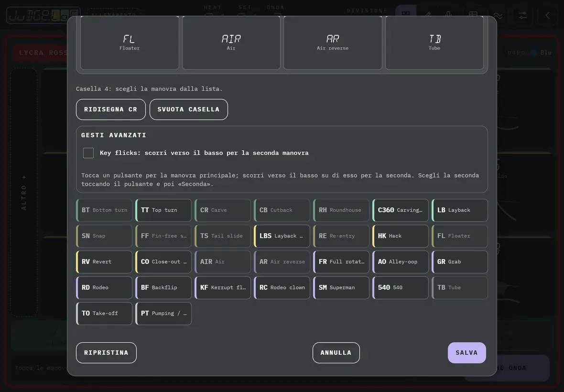Choose the HK Hack maneuver
564x392 pixels.
point(401,236)
